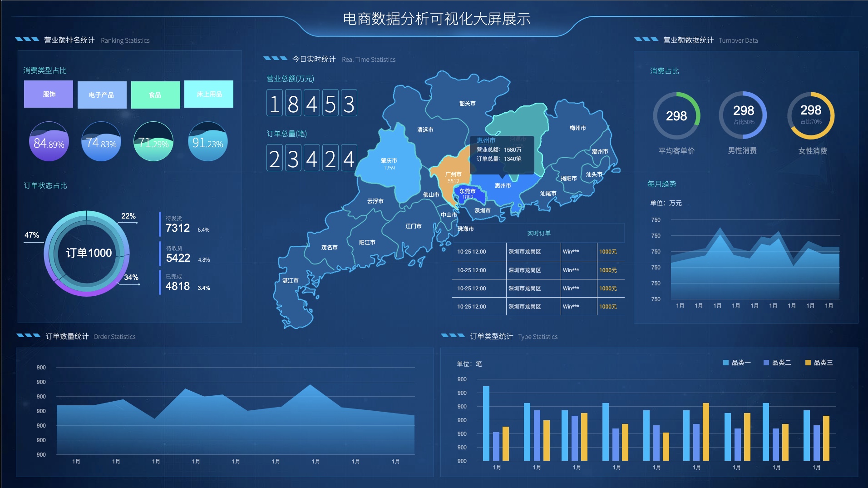Select 肇庆市 region on the map
Image resolution: width=868 pixels, height=488 pixels.
(389, 164)
